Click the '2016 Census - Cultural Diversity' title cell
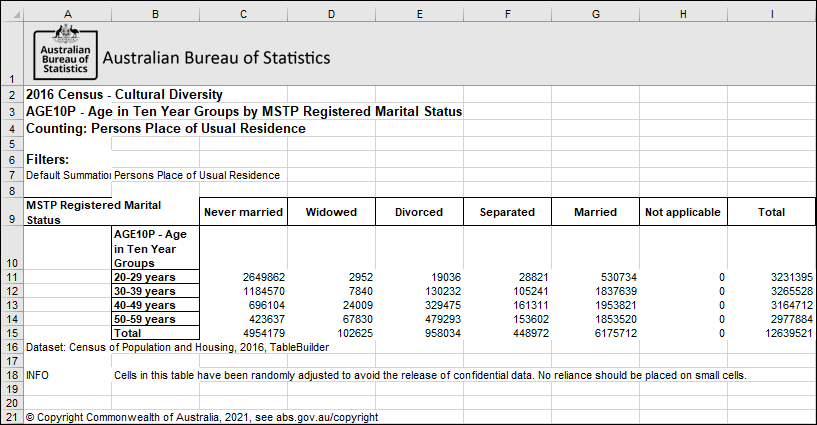This screenshot has height=425, width=817. (124, 95)
